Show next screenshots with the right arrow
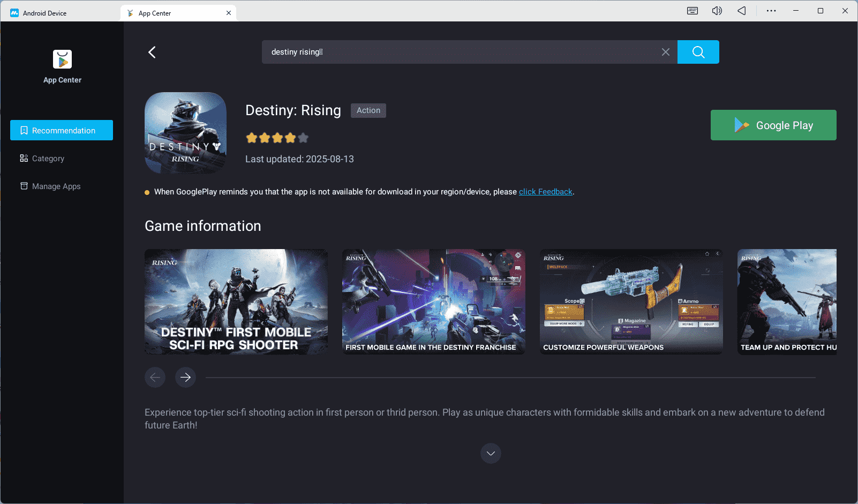The height and width of the screenshot is (504, 858). (186, 378)
